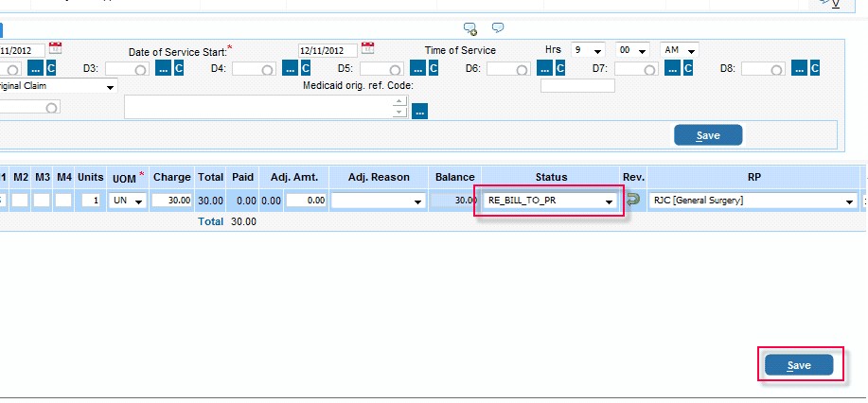Open the Hrs dropdown for Time of Service

click(599, 51)
